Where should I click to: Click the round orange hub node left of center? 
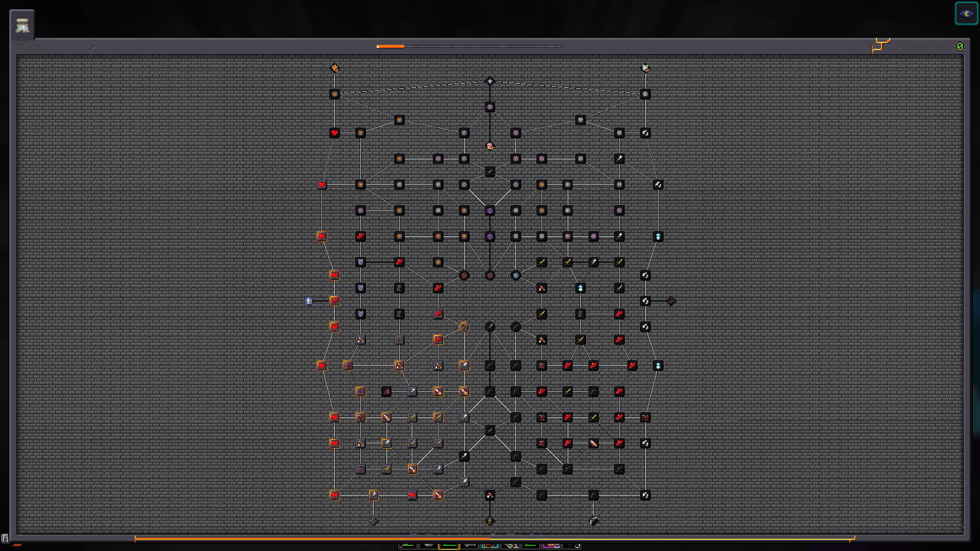click(464, 275)
